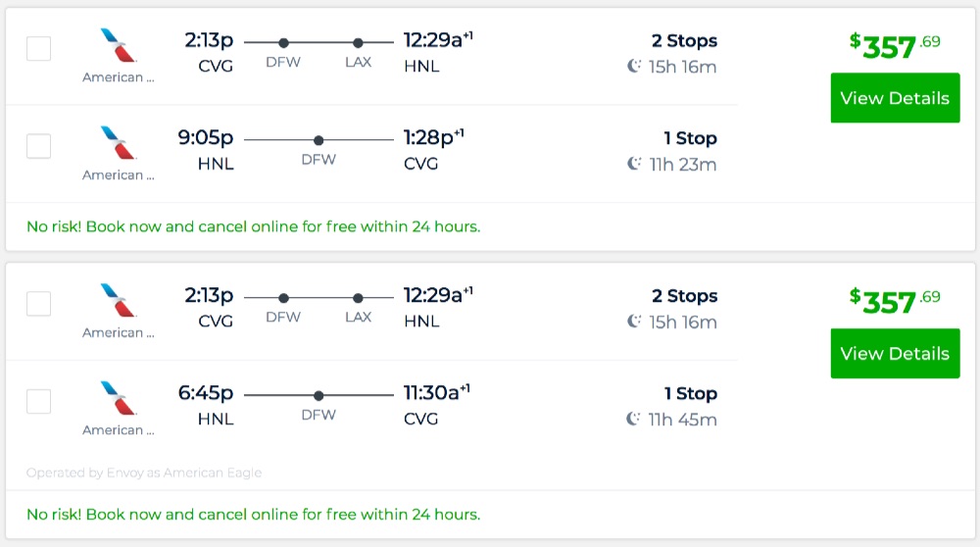Click the "2 Stops" label in second result
Screen dimensions: 980x547
click(x=684, y=296)
